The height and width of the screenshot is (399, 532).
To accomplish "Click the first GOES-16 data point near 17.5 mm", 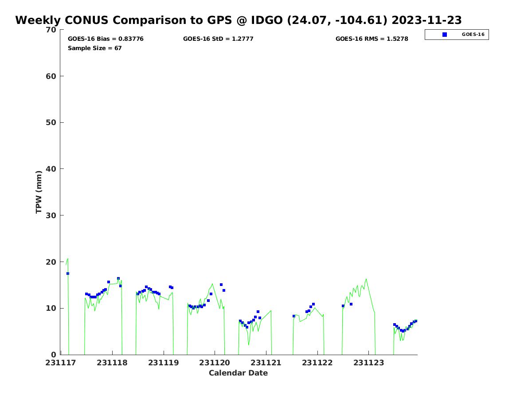I will (x=68, y=274).
